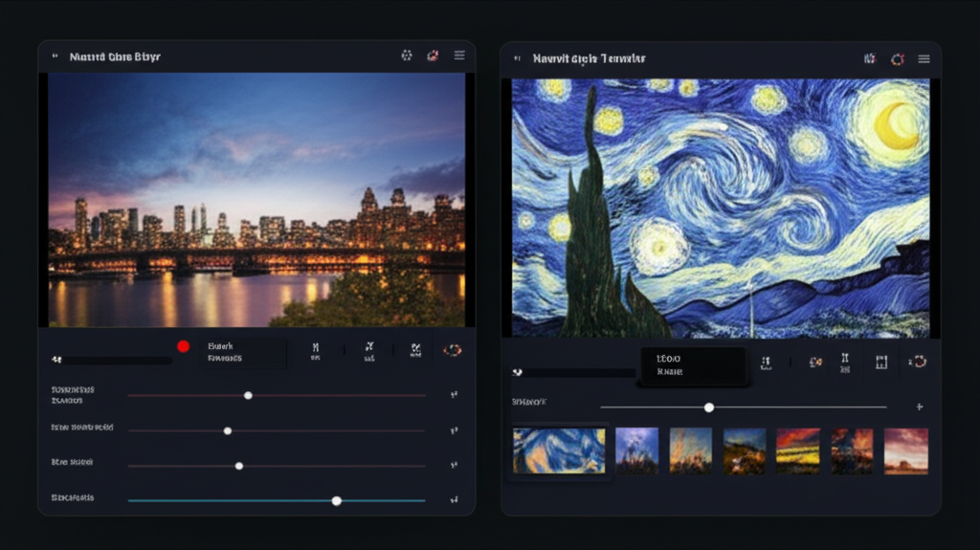Click the red-white icon beside left panel hamburger menu

click(x=433, y=55)
